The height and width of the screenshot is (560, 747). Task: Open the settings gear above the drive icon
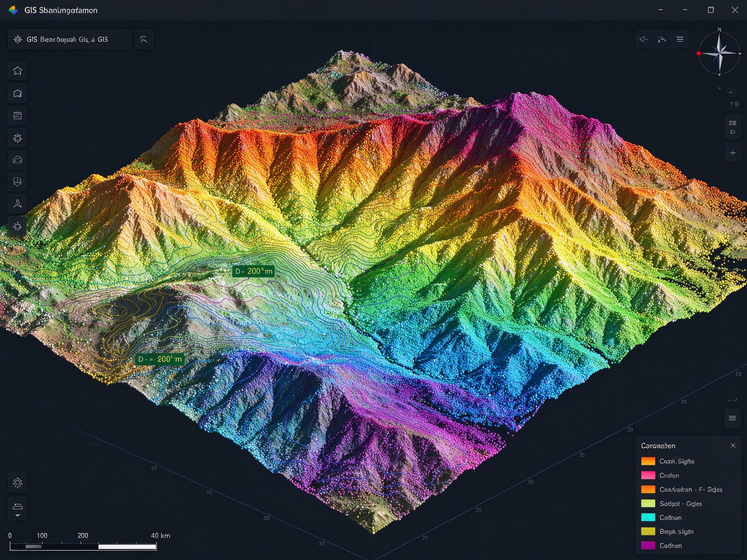coord(18,482)
